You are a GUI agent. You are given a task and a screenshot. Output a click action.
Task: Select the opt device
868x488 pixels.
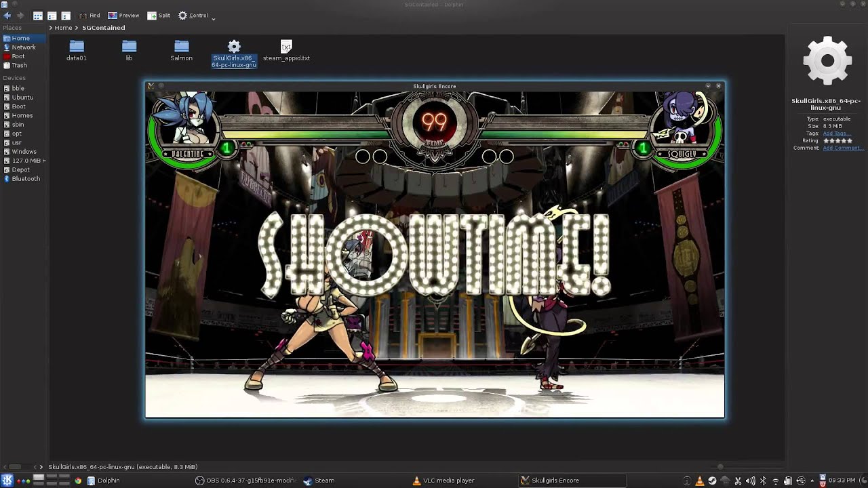pyautogui.click(x=24, y=134)
